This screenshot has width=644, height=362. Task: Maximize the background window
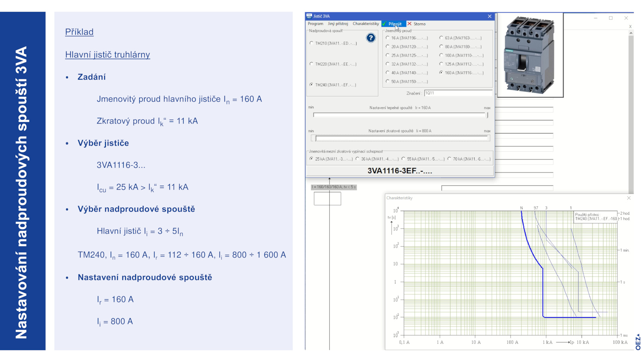(611, 18)
